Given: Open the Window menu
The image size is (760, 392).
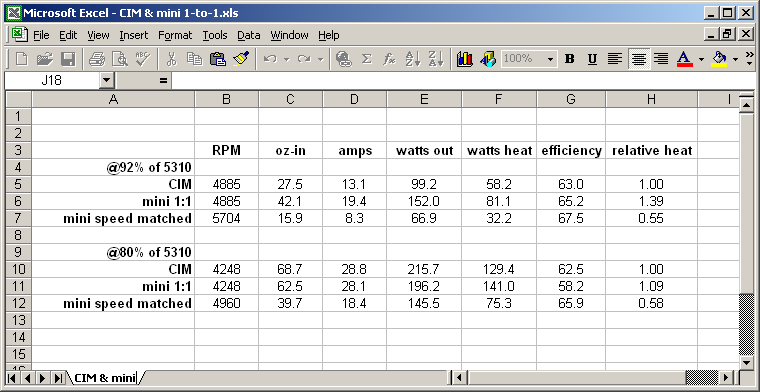Looking at the screenshot, I should point(289,35).
